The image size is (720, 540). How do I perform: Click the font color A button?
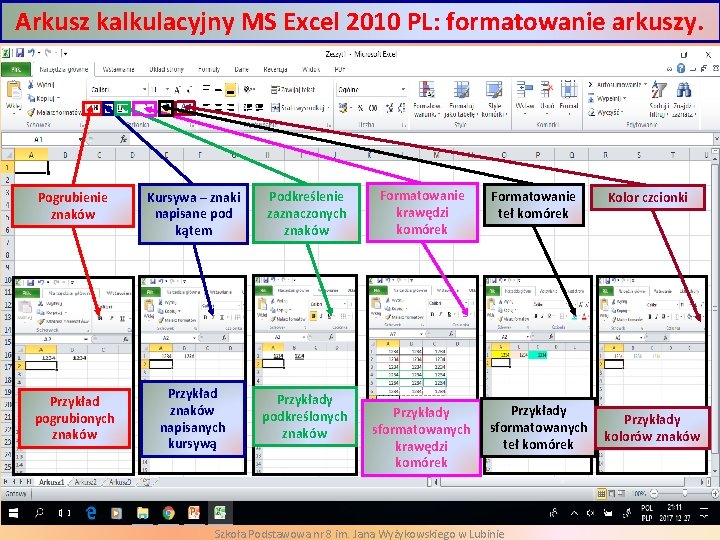tap(186, 107)
